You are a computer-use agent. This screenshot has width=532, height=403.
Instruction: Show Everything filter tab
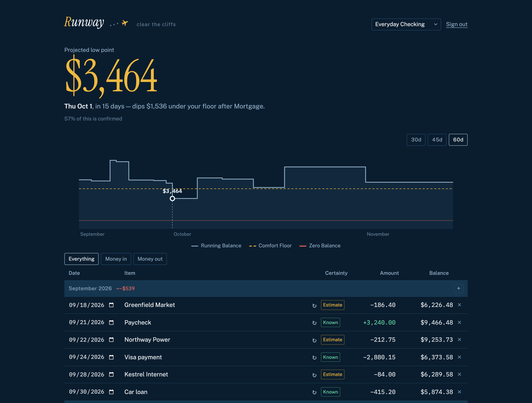click(x=82, y=259)
